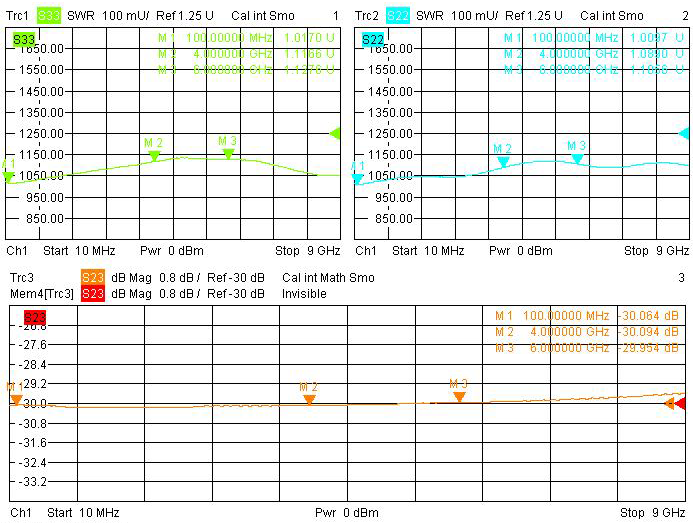
Task: Click the orange S23 label for Trc3
Action: (x=92, y=278)
